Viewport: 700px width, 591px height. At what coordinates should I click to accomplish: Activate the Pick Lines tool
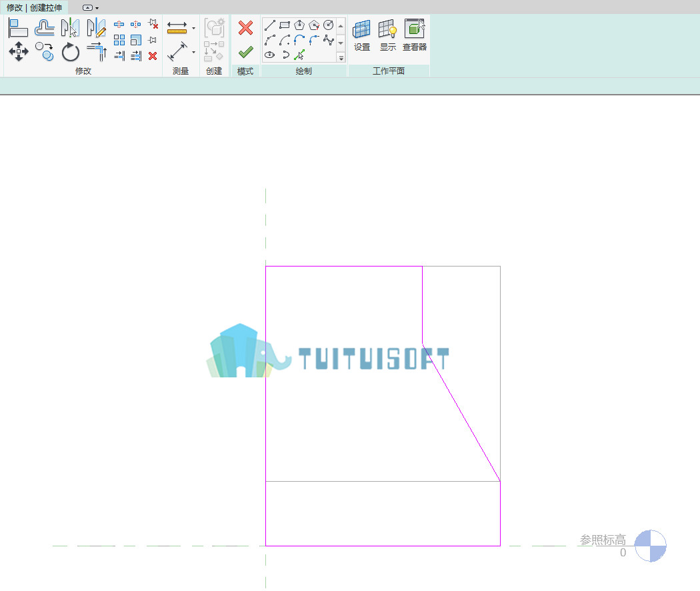point(299,55)
